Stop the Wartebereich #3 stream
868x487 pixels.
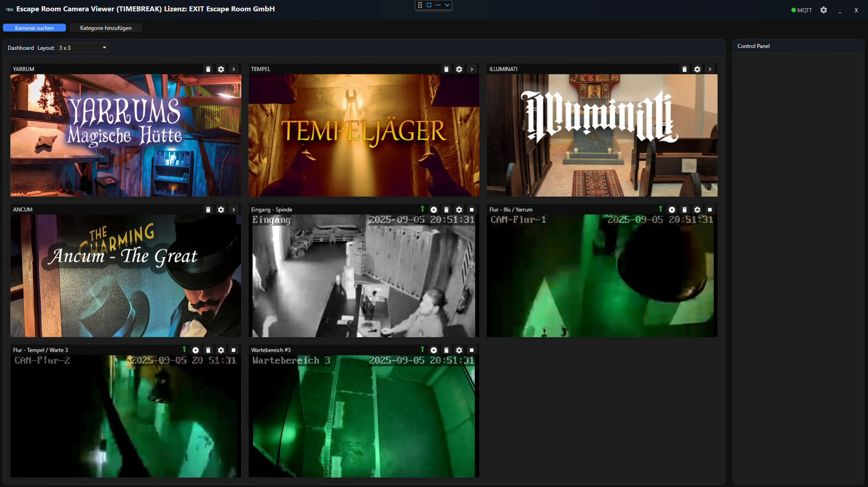pos(472,350)
